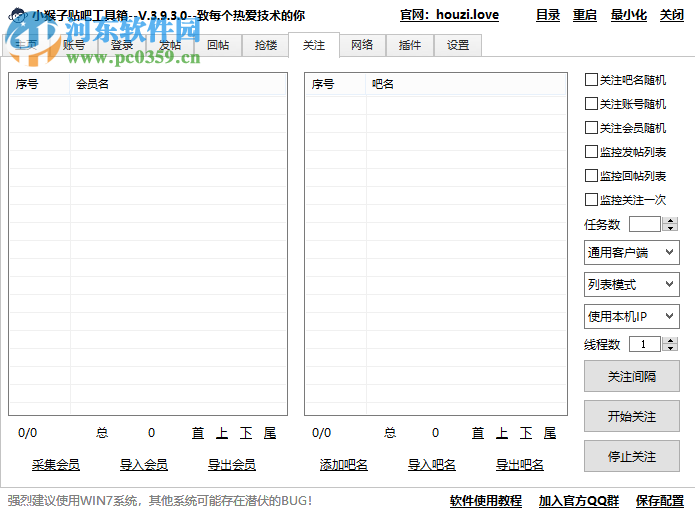
Task: Open the 目录 link in title bar
Action: click(x=548, y=15)
